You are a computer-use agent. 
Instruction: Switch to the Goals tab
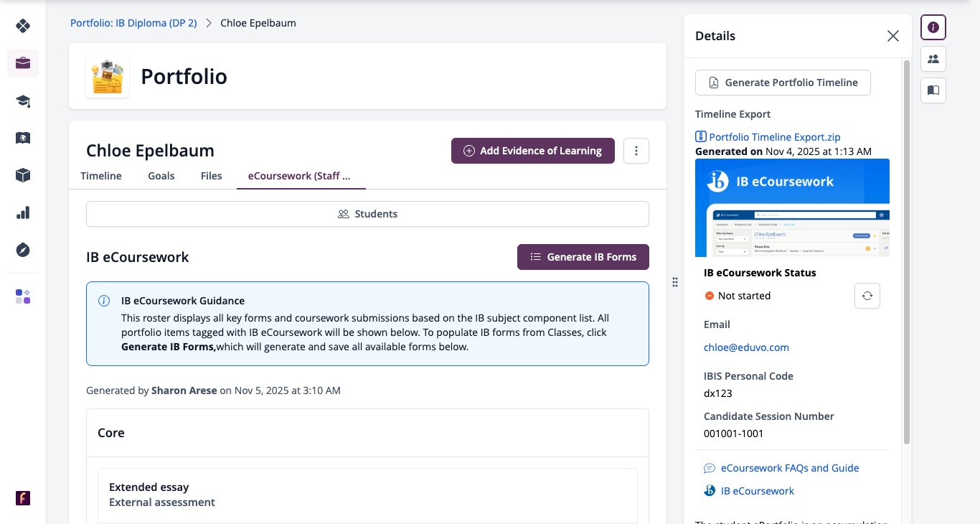coord(161,176)
